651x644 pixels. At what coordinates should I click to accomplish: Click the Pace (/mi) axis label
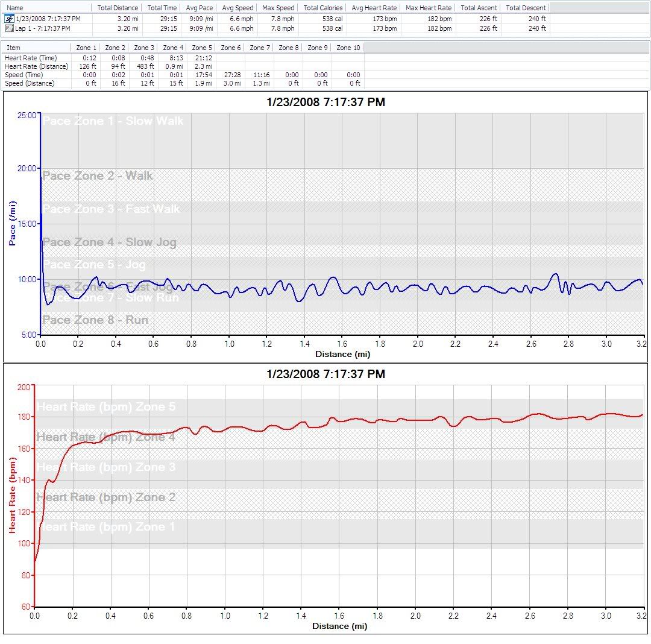pos(11,225)
